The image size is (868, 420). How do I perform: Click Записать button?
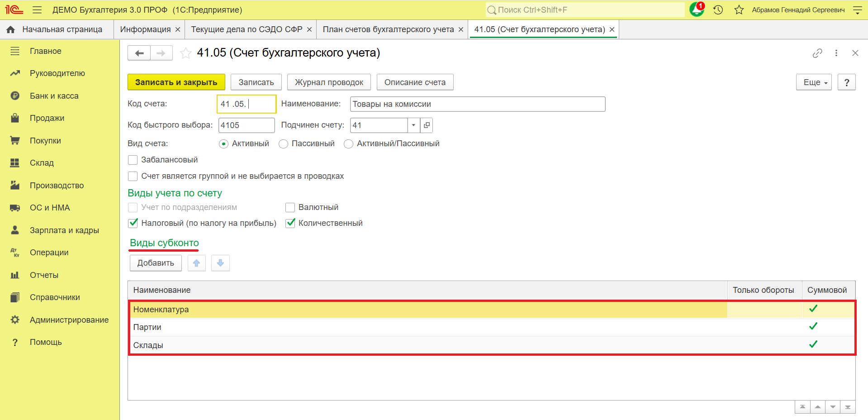[x=256, y=82]
